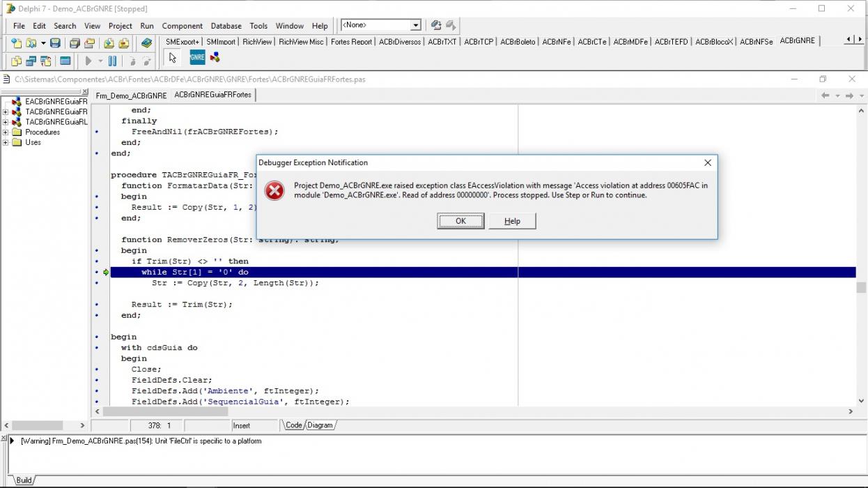Screen dimensions: 868x488
Task: Click the New Form toolbar icon
Action: click(65, 61)
